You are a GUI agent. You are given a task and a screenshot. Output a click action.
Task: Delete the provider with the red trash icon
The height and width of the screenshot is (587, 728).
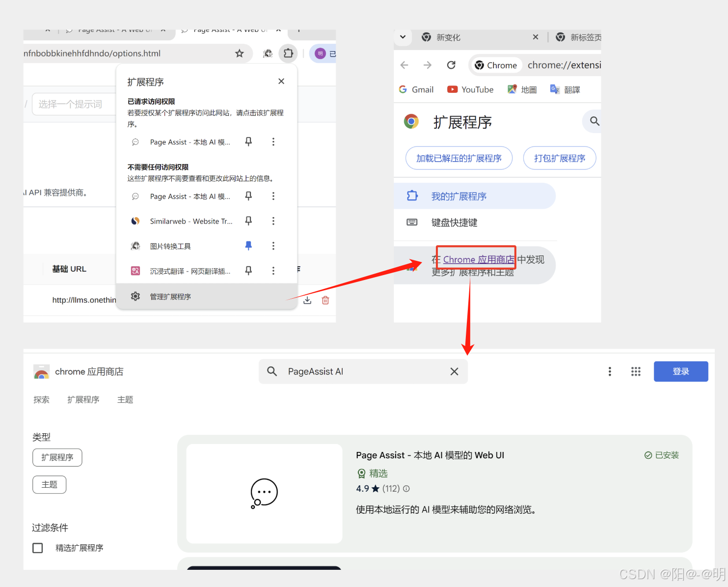pos(325,300)
